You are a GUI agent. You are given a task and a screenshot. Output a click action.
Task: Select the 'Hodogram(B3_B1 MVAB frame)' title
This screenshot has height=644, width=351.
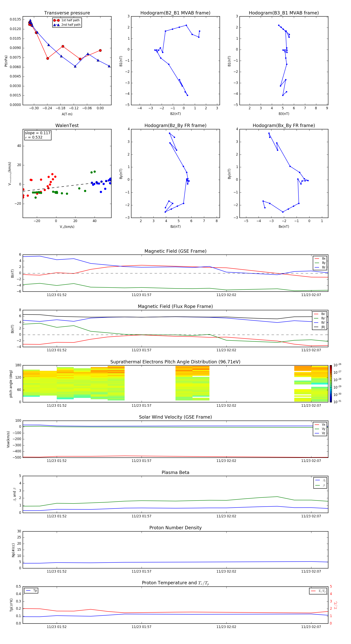284,13
